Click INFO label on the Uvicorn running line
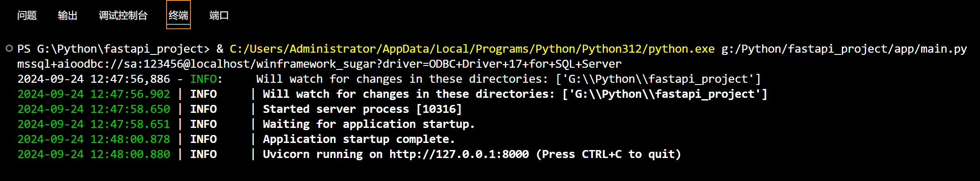This screenshot has height=181, width=980. 203,154
